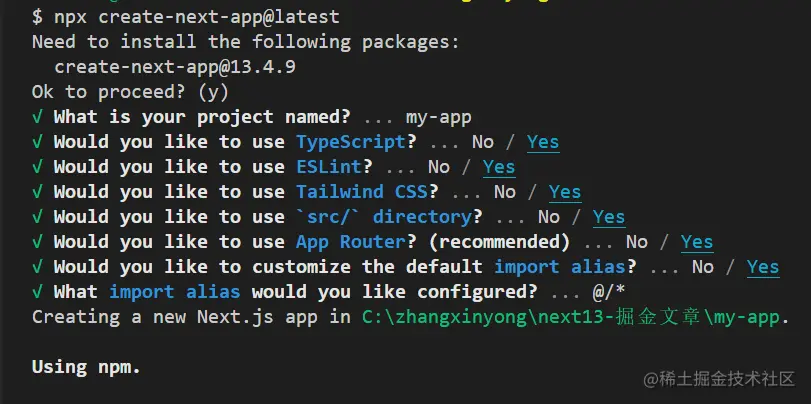Click the checkmark next to the TypeScript question
This screenshot has height=404, width=811.
click(x=37, y=142)
